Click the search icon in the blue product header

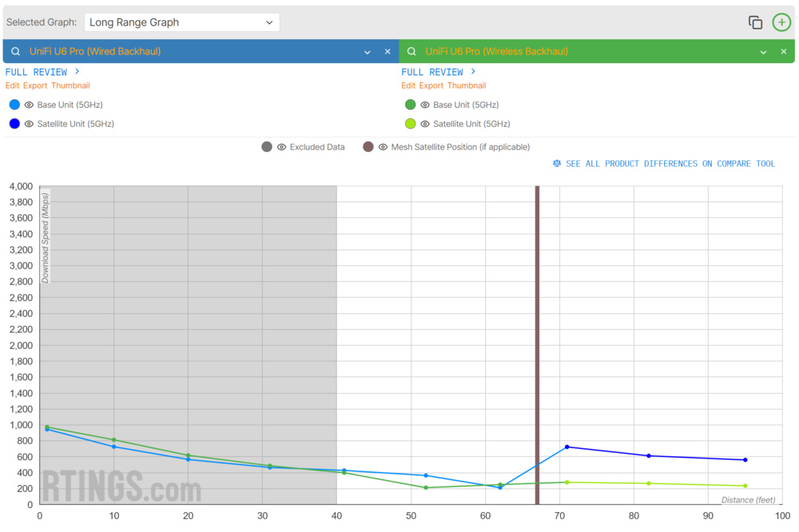[x=16, y=50]
